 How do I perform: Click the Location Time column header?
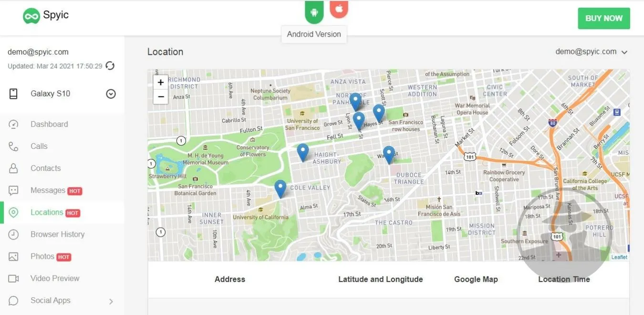pos(564,279)
